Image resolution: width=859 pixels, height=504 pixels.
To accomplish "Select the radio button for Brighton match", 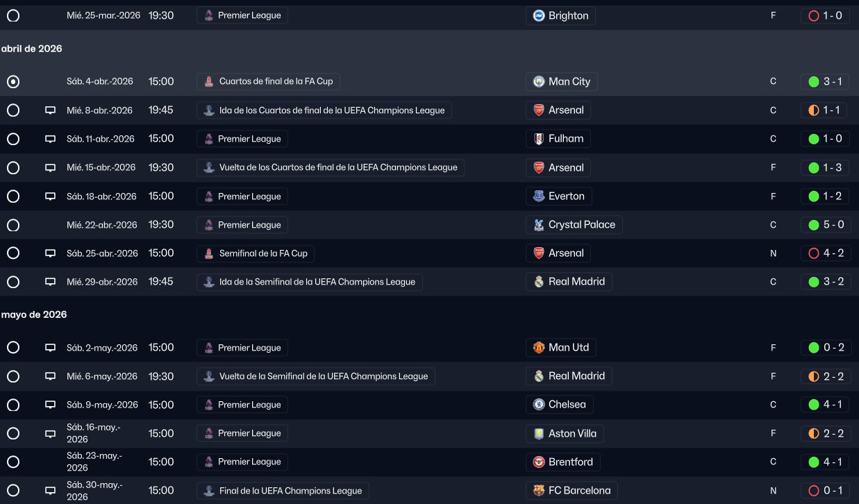I will click(x=13, y=15).
